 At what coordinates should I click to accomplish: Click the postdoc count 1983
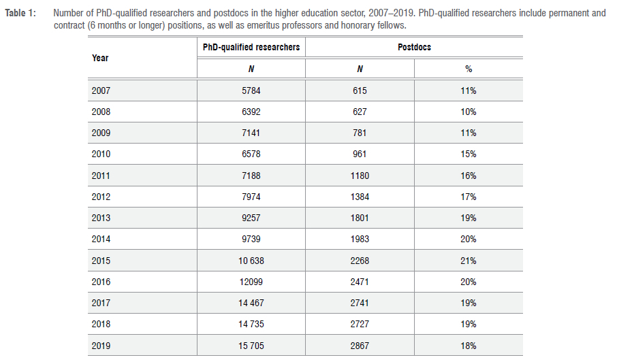pyautogui.click(x=360, y=239)
